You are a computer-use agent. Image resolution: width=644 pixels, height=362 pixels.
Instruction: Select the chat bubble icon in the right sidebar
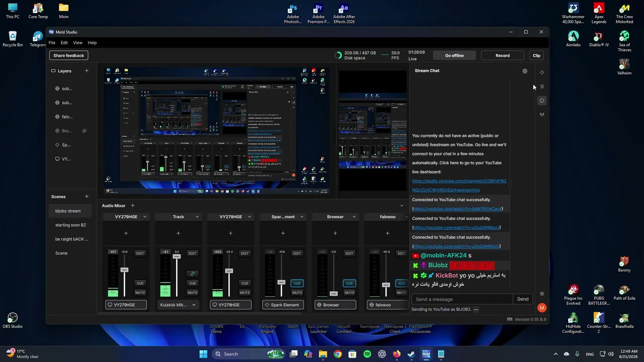pos(542,101)
